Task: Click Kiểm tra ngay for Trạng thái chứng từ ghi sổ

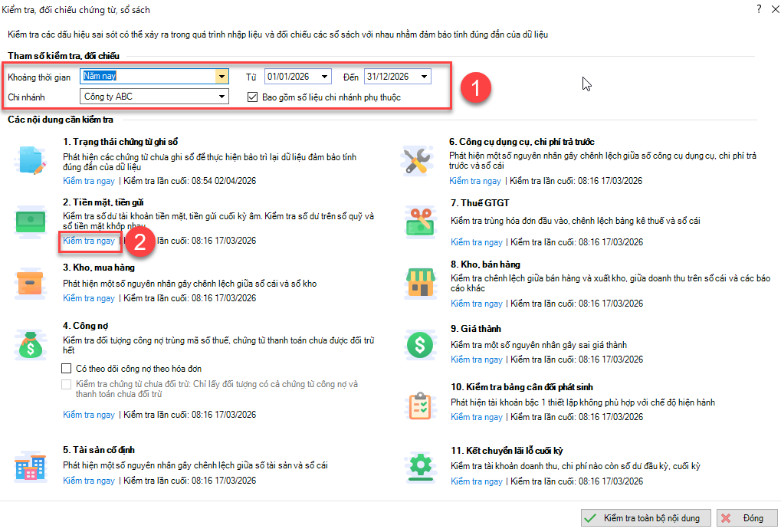Action: (89, 181)
